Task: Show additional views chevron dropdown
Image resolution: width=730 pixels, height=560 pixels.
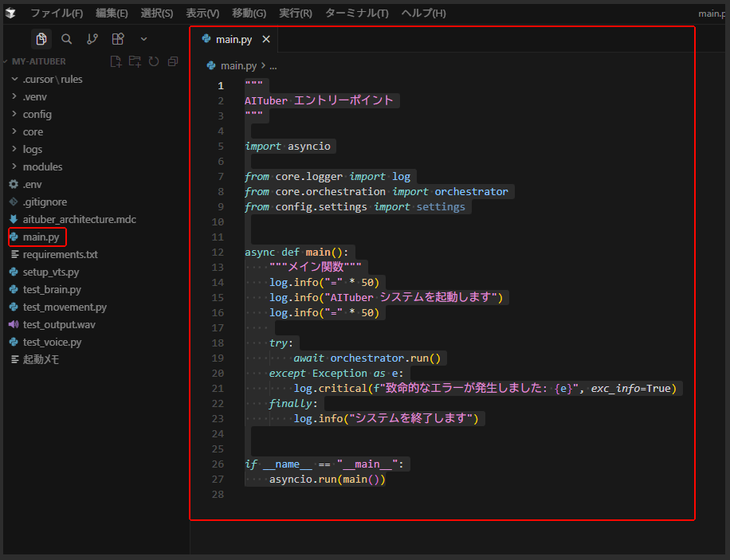Action: 143,38
